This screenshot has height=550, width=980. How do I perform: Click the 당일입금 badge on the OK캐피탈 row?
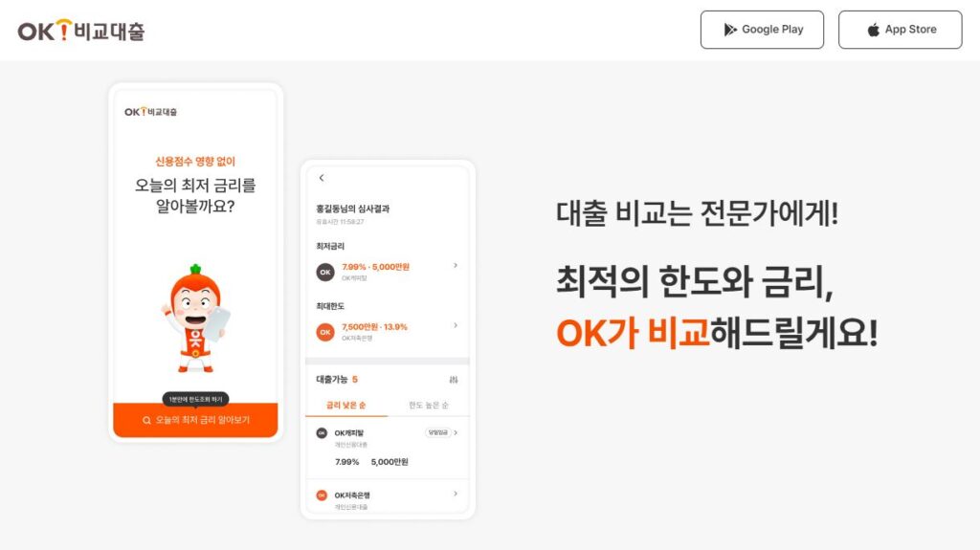(437, 432)
